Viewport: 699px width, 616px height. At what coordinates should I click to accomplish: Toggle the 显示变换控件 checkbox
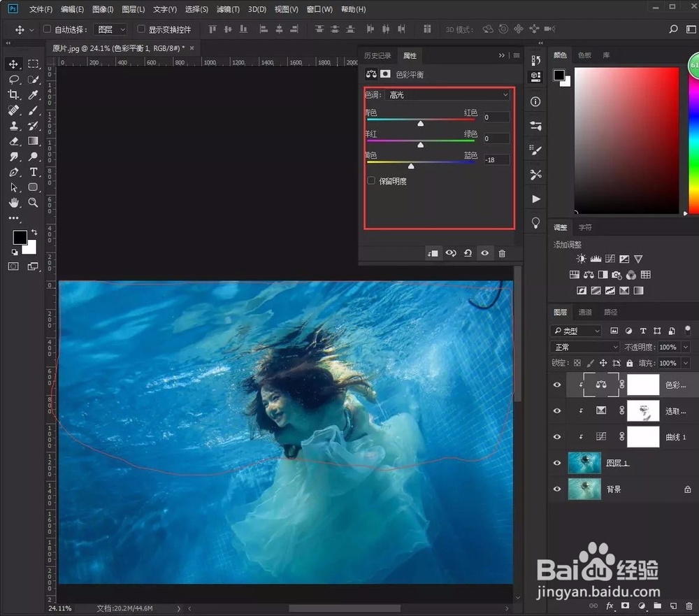[141, 29]
